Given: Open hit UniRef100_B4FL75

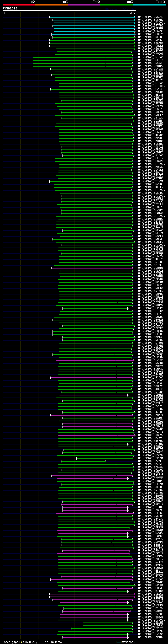Looking at the screenshot, I should (x=151, y=80).
